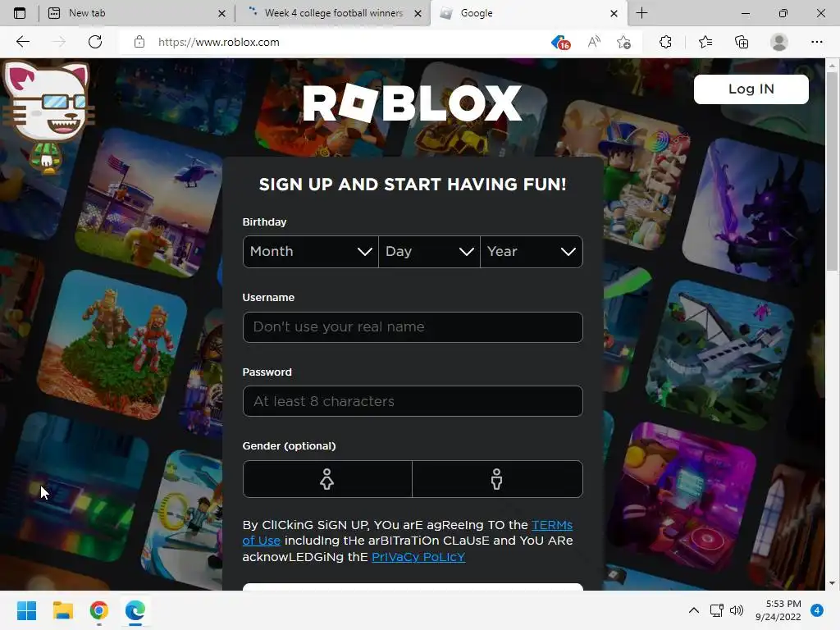Switch to the New tab tab

click(135, 13)
